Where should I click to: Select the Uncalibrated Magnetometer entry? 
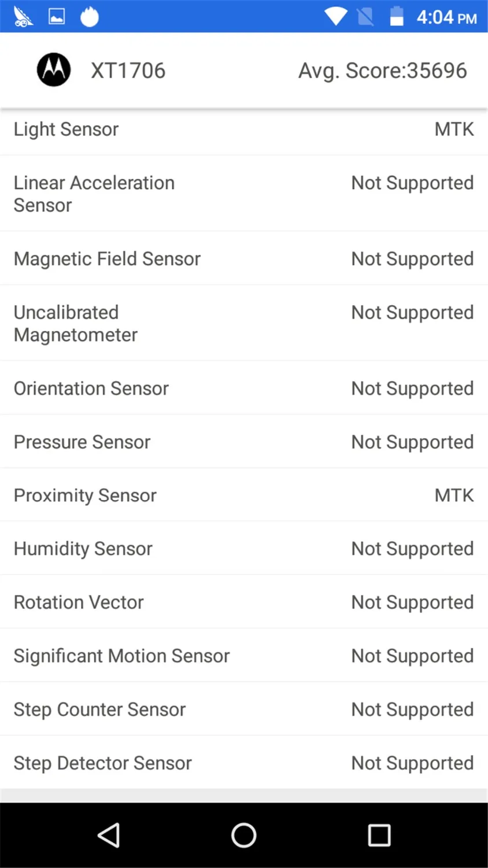[x=244, y=323]
